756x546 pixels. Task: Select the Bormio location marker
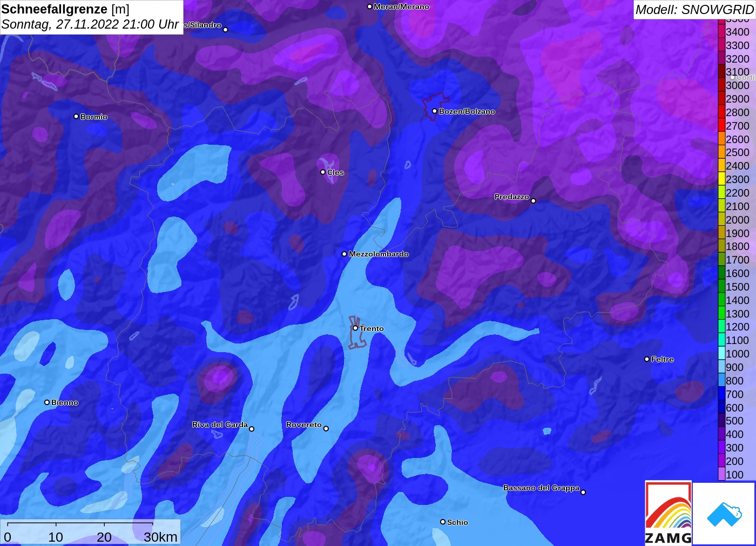76,116
